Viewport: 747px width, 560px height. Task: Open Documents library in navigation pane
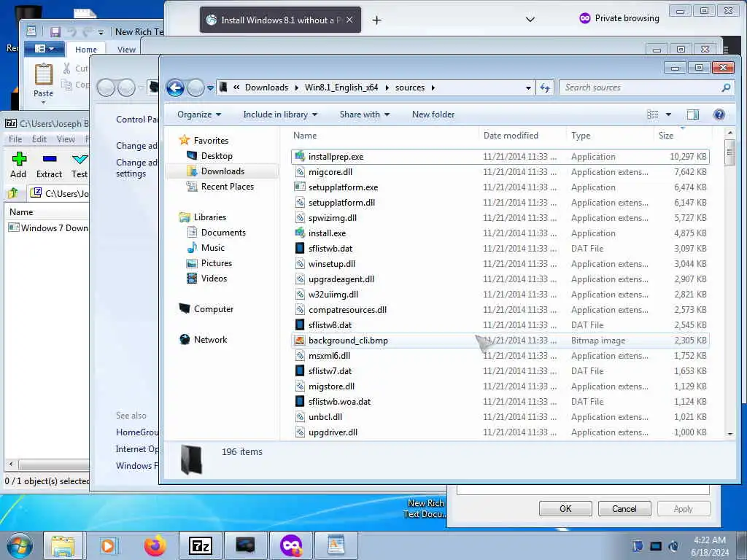(223, 233)
